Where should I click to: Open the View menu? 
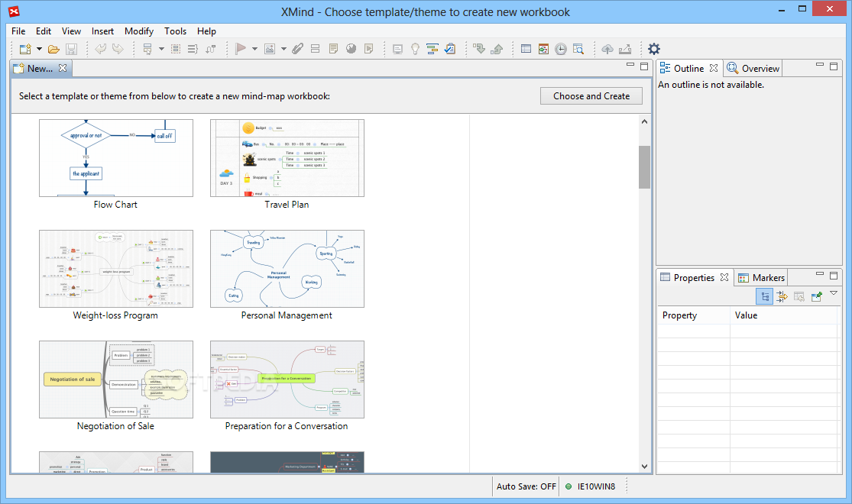(x=71, y=31)
